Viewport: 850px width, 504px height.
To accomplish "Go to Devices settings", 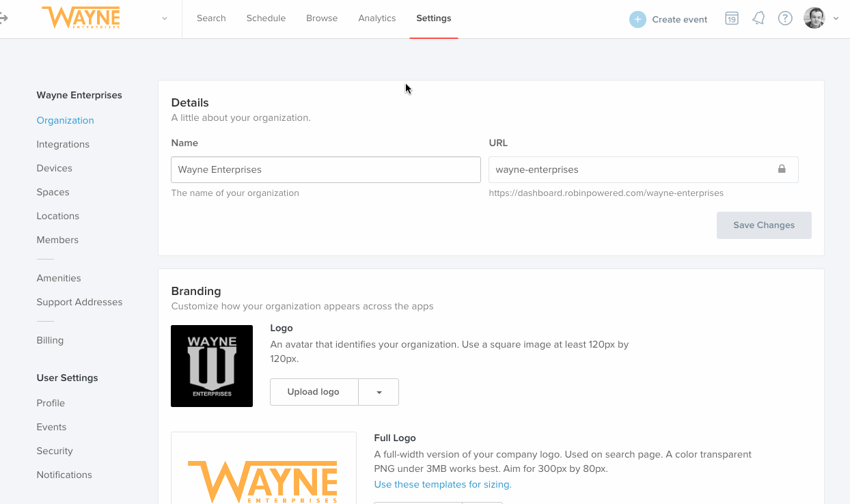I will click(54, 168).
